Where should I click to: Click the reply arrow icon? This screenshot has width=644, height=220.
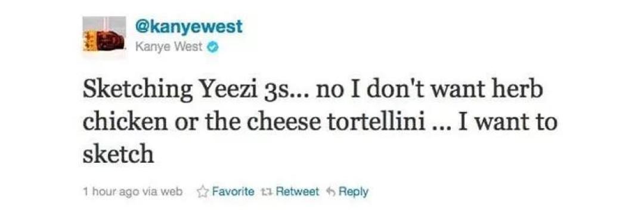(x=330, y=191)
